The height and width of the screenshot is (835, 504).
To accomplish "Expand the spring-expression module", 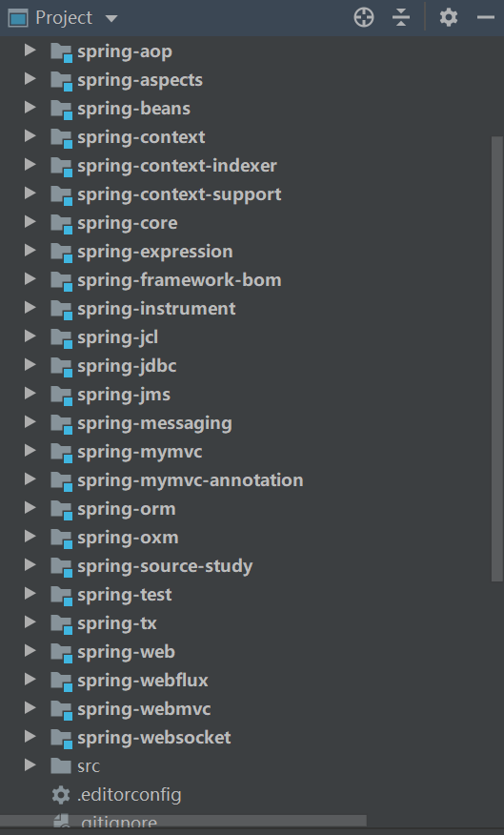I will click(x=30, y=251).
